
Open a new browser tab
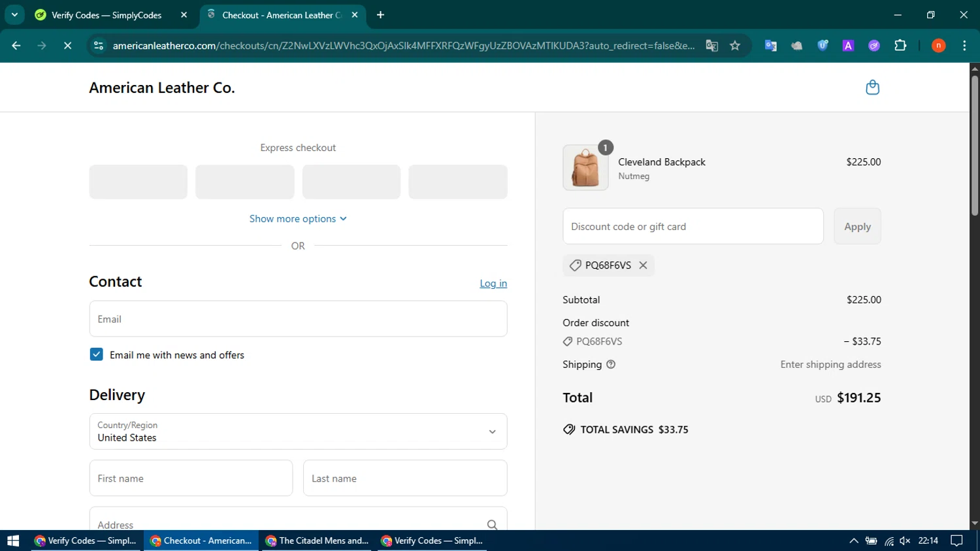click(x=381, y=15)
